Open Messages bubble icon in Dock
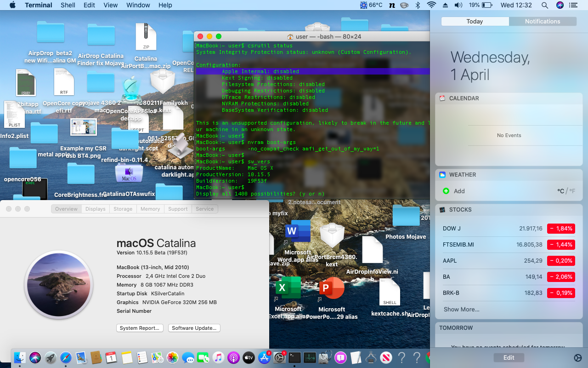Image resolution: width=588 pixels, height=368 pixels. [x=187, y=357]
